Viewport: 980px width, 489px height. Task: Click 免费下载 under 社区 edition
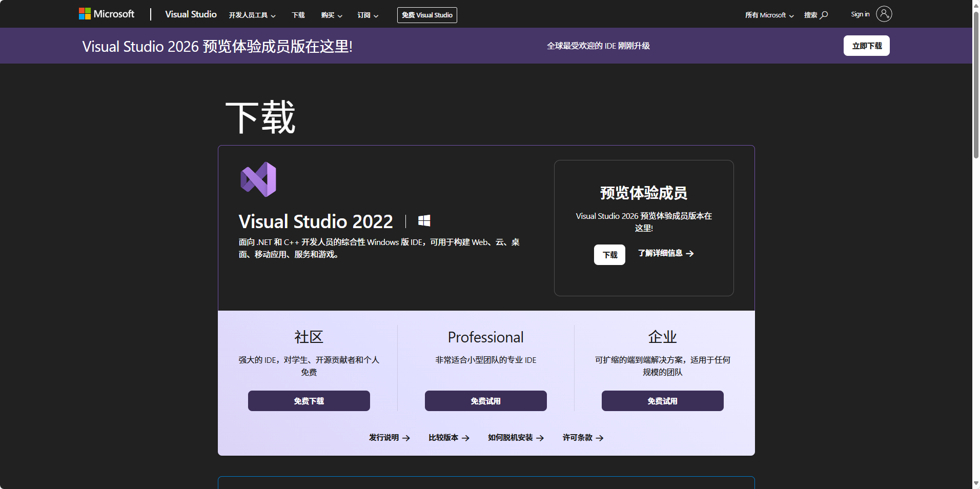pos(309,401)
